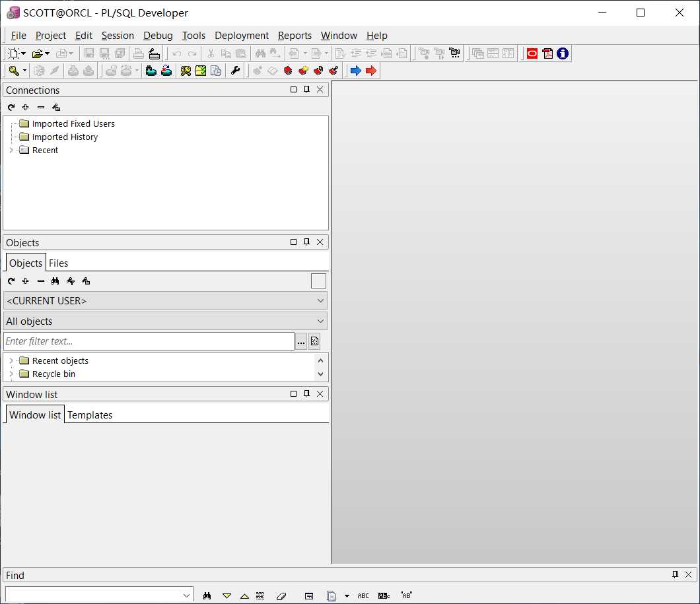Click the crossed keys icon
This screenshot has height=604, width=700.
click(x=186, y=71)
